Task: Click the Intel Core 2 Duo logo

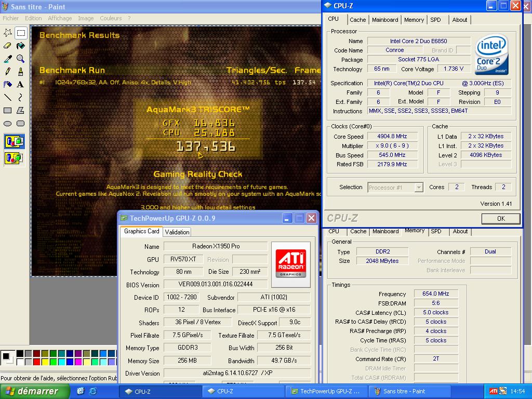Action: [x=491, y=55]
